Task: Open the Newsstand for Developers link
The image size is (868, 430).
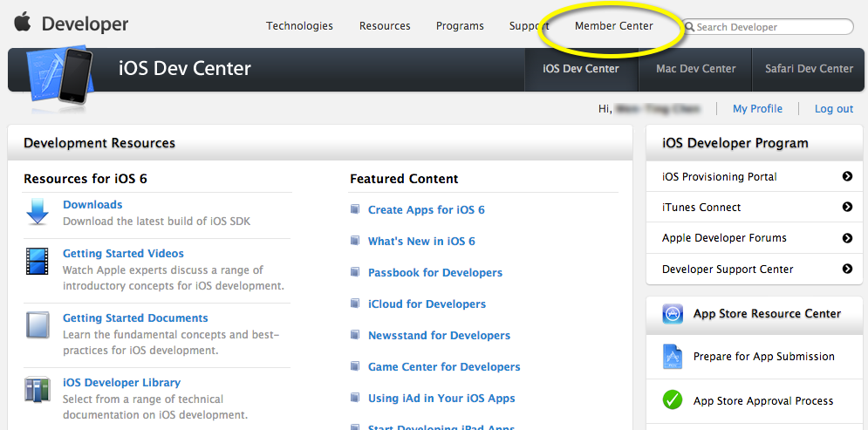Action: click(440, 336)
